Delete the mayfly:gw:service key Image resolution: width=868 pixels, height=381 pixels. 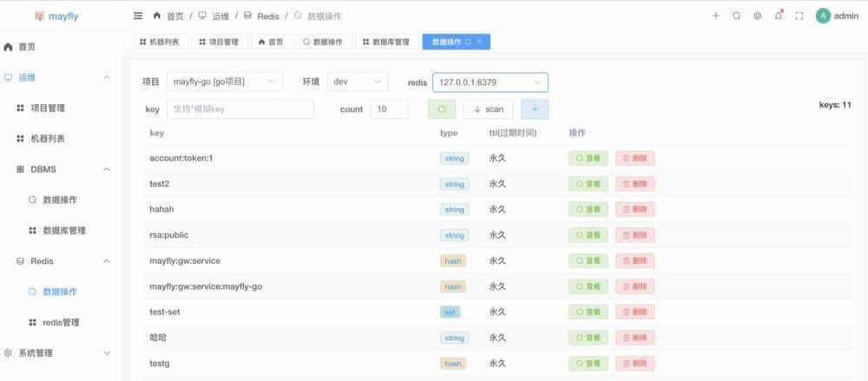pos(635,261)
